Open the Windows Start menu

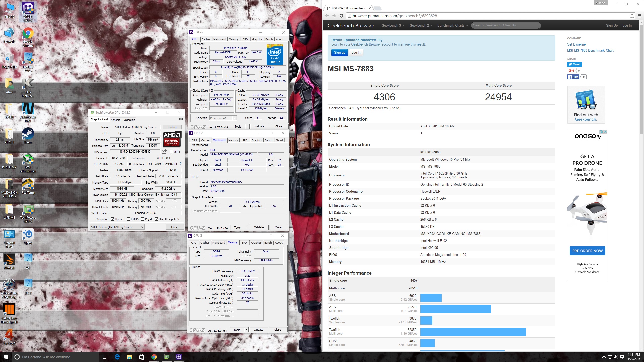tap(6, 357)
